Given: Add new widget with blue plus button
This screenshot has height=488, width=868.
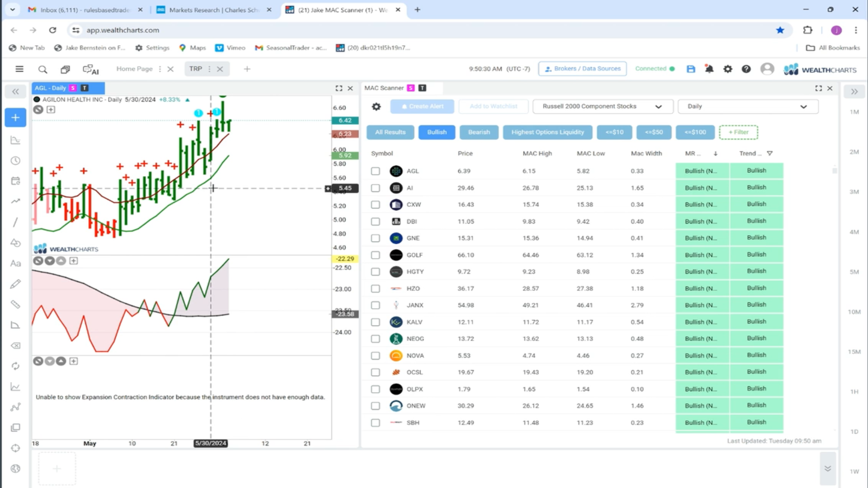Looking at the screenshot, I should 15,118.
